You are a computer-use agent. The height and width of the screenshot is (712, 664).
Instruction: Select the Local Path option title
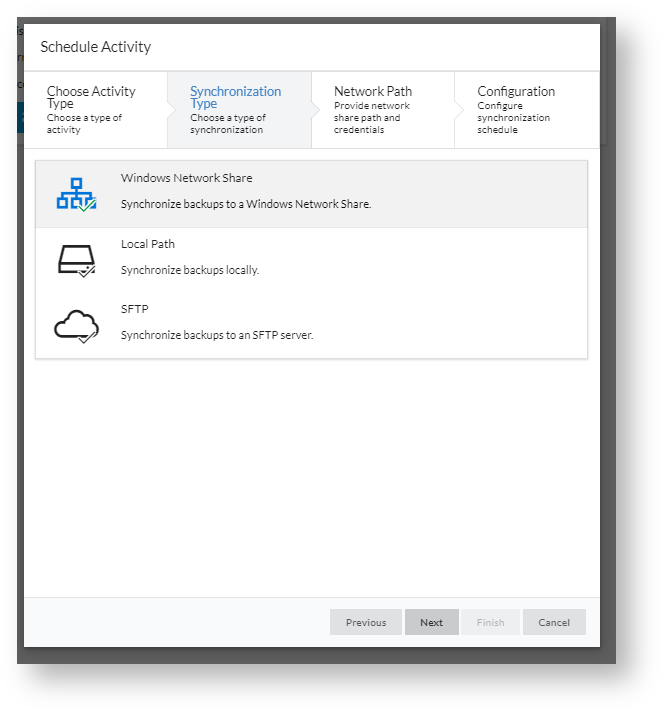[148, 244]
